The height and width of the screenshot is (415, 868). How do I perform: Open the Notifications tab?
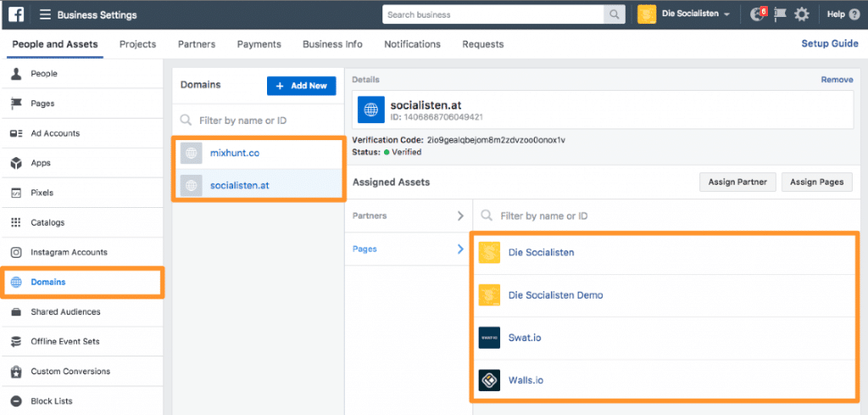coord(413,44)
